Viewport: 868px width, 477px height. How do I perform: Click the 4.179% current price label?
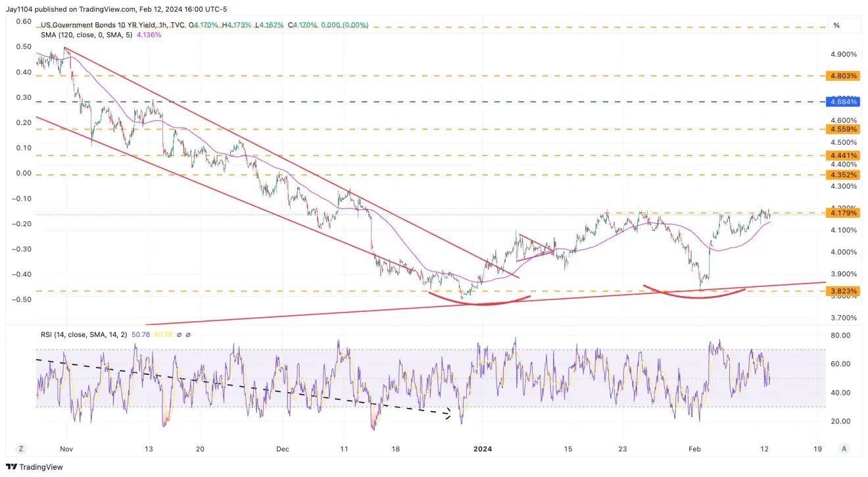coord(843,213)
